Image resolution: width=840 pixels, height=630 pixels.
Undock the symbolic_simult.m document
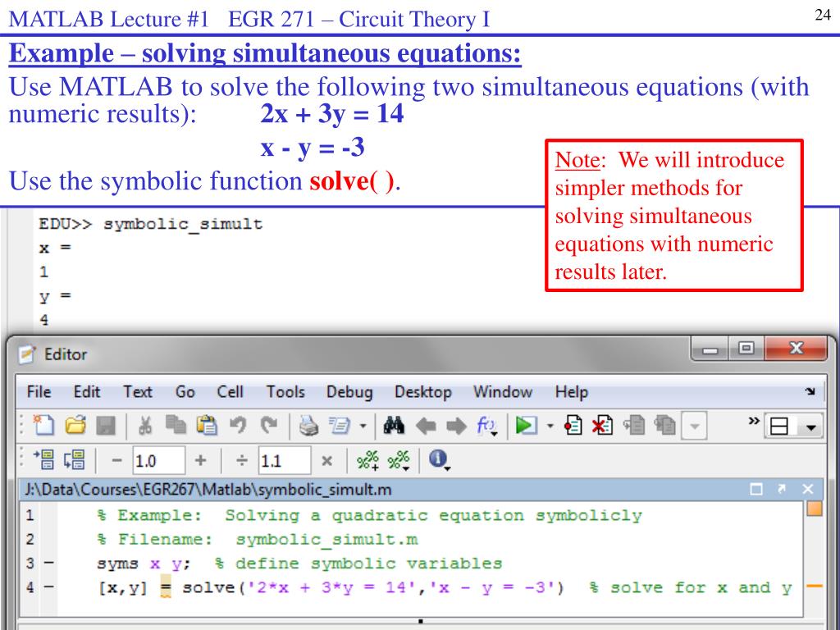tap(782, 489)
